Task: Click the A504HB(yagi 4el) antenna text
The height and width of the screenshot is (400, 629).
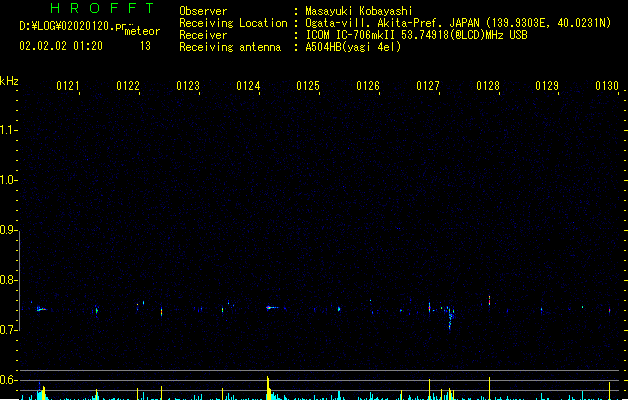Action: pos(353,47)
